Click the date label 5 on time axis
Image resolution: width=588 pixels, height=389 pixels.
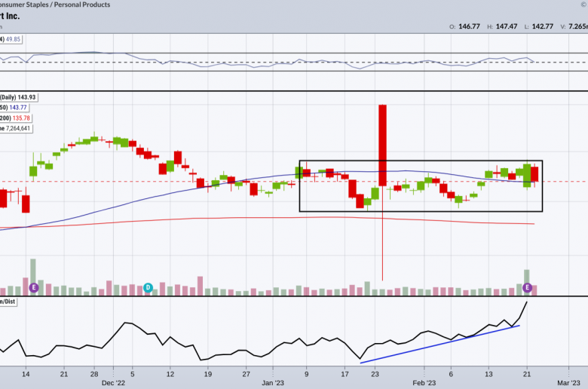pos(133,374)
